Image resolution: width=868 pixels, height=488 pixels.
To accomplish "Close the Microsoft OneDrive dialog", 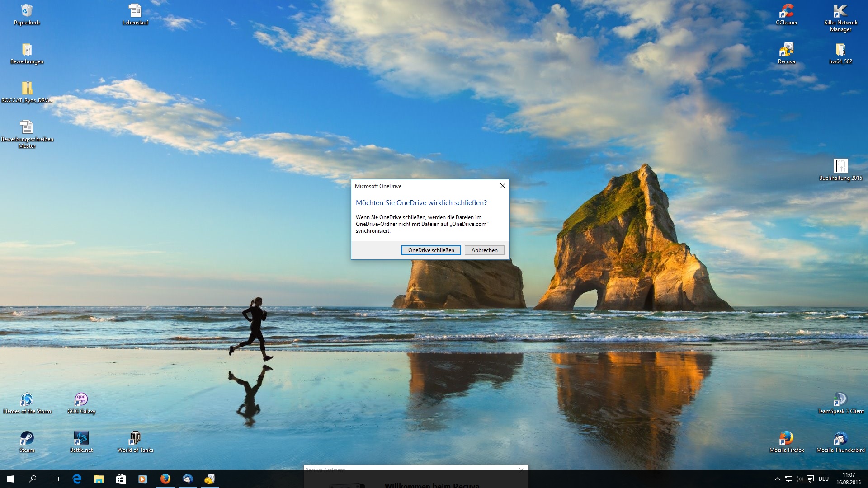I will (502, 186).
